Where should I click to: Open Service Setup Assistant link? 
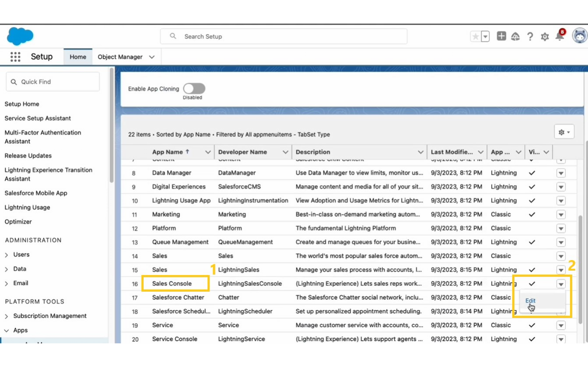pos(37,118)
